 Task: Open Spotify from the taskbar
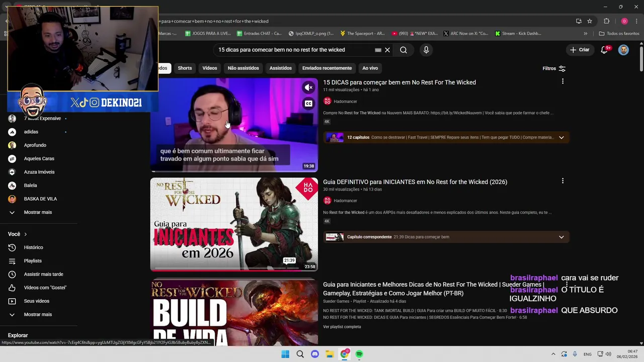coord(359,354)
